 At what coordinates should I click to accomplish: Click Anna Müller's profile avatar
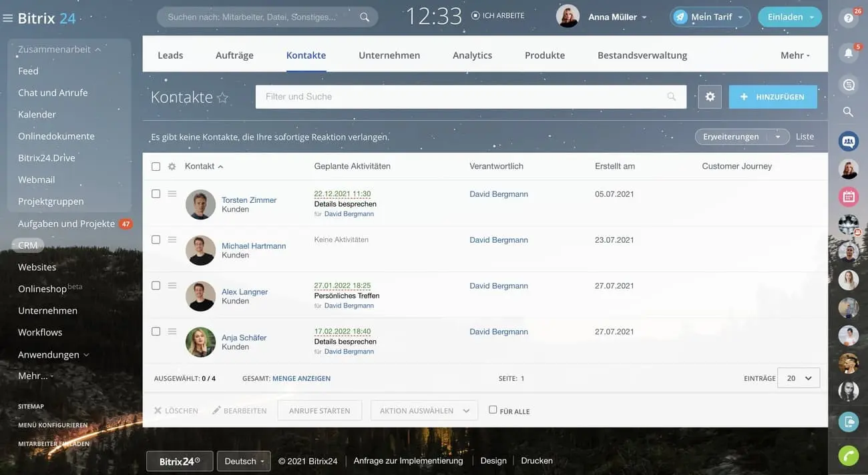tap(568, 17)
